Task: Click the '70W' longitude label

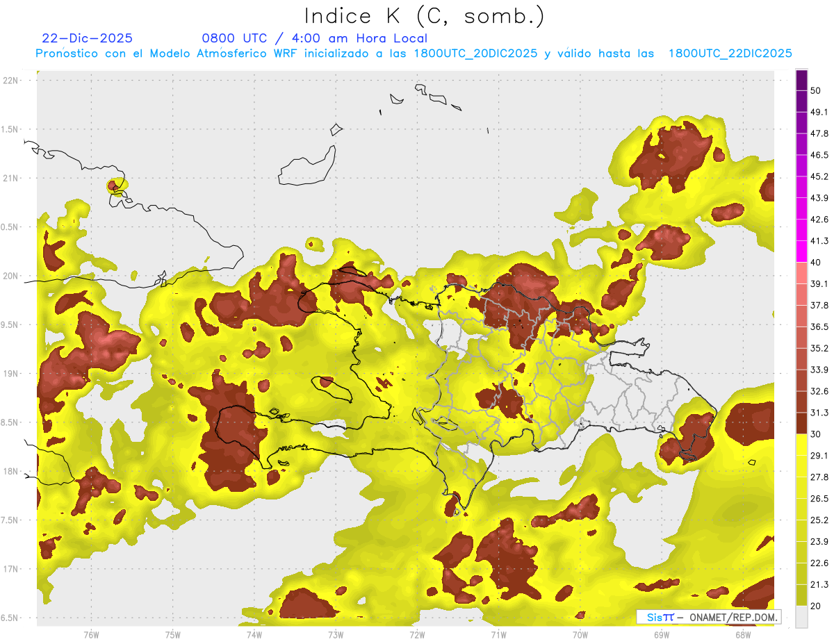Action: point(580,634)
